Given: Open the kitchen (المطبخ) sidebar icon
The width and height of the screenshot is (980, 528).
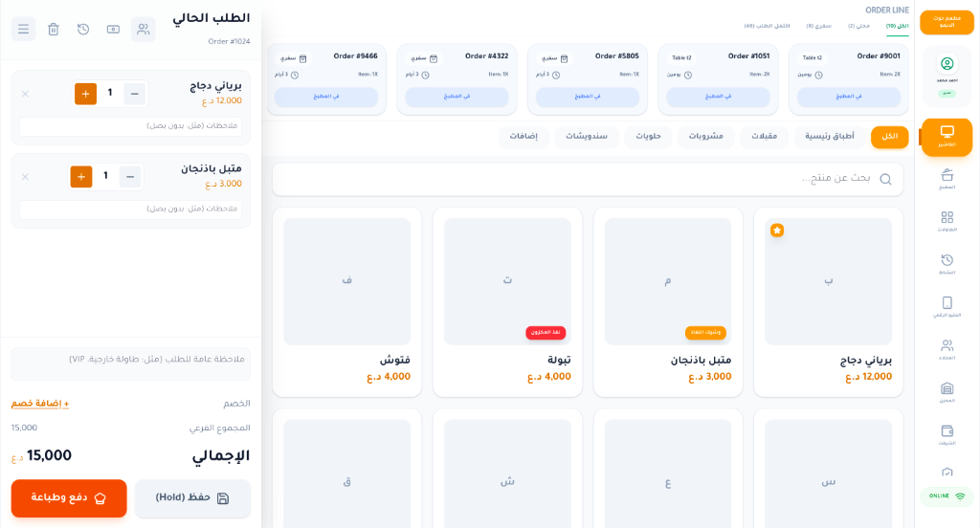Looking at the screenshot, I should [947, 178].
